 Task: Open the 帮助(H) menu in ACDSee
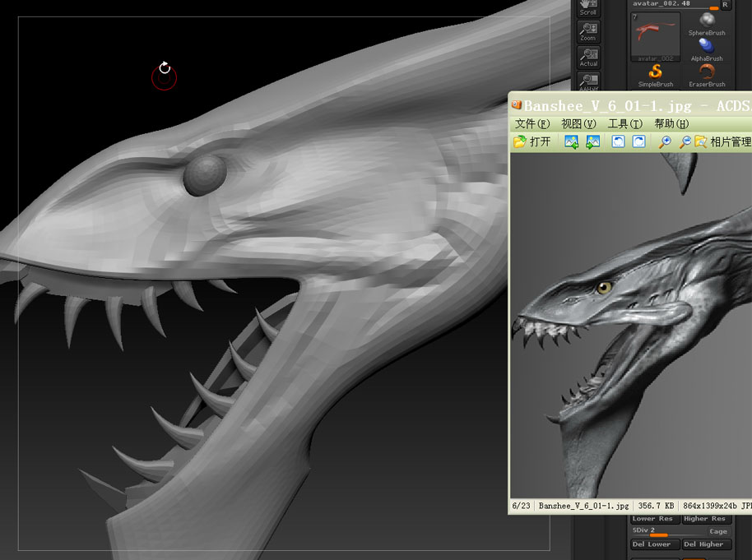[x=671, y=124]
